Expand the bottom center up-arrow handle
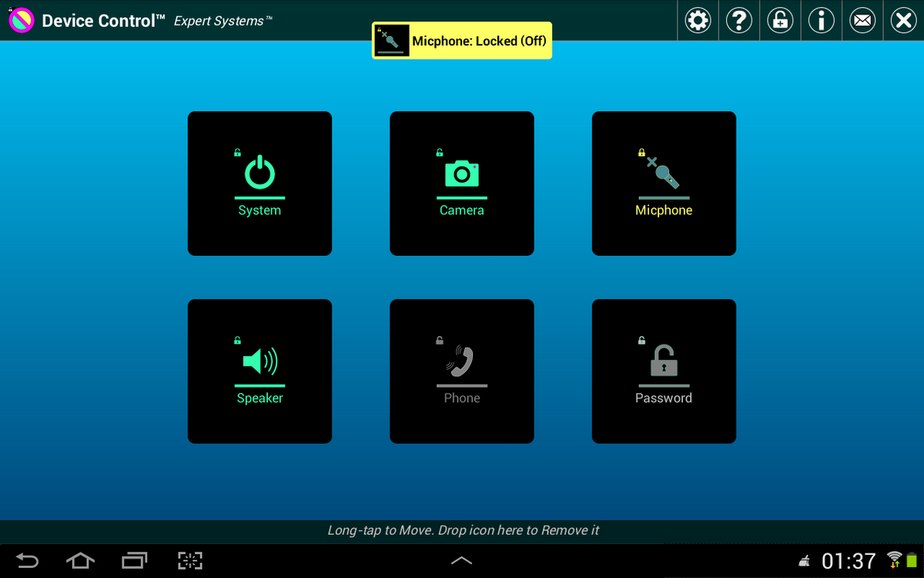The width and height of the screenshot is (924, 578). [x=461, y=561]
